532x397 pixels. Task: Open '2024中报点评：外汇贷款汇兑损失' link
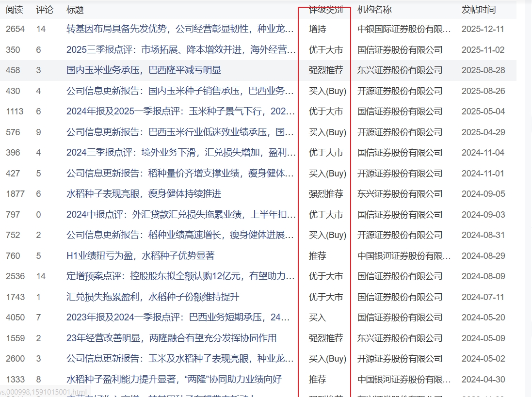pyautogui.click(x=181, y=215)
